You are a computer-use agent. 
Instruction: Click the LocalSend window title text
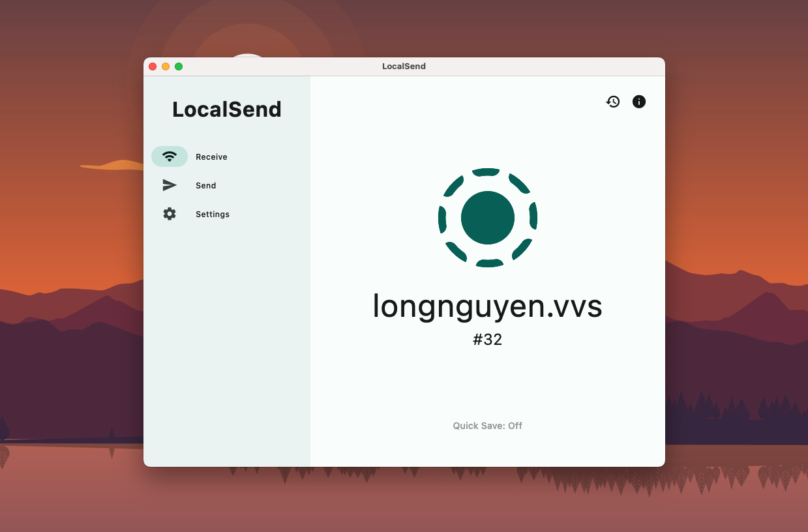click(x=404, y=66)
